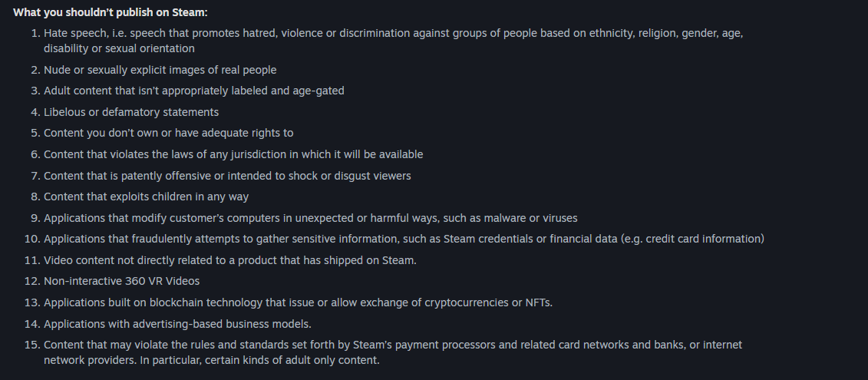
Task: Click the age-gated adult content rule
Action: pos(193,91)
